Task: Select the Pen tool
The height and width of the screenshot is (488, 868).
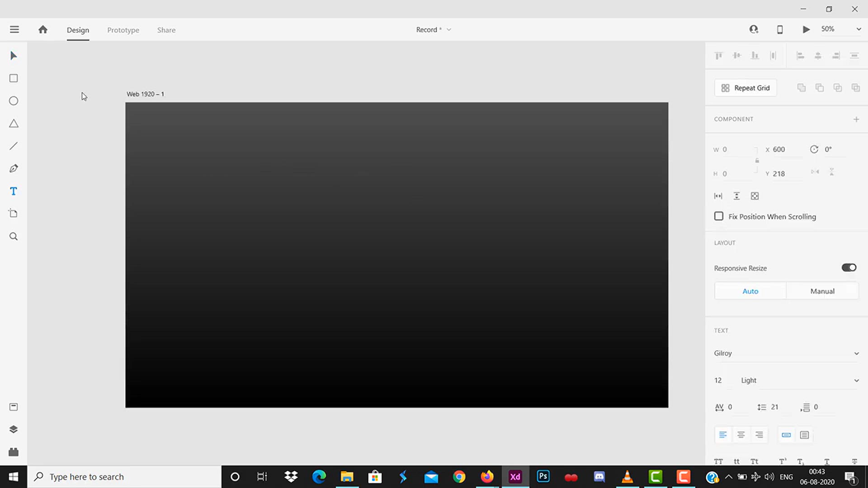Action: (x=13, y=168)
